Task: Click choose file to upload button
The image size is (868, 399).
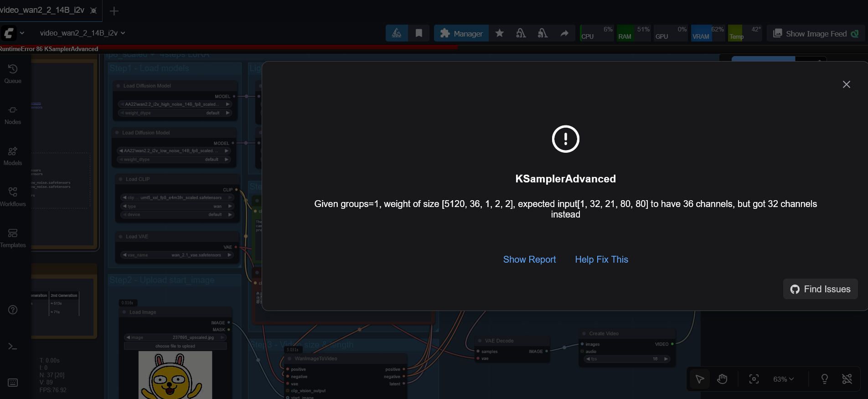Action: click(x=176, y=346)
